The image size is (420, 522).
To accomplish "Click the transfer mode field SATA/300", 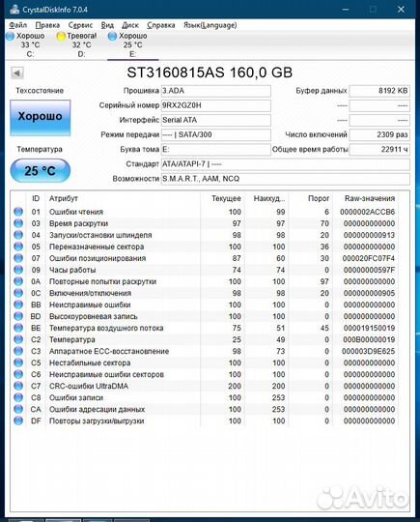I will 216,134.
